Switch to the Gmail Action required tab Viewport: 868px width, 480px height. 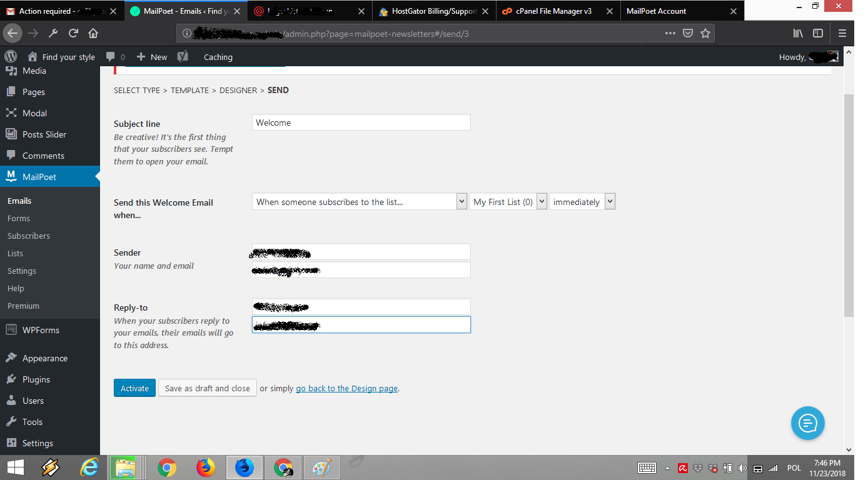[61, 11]
